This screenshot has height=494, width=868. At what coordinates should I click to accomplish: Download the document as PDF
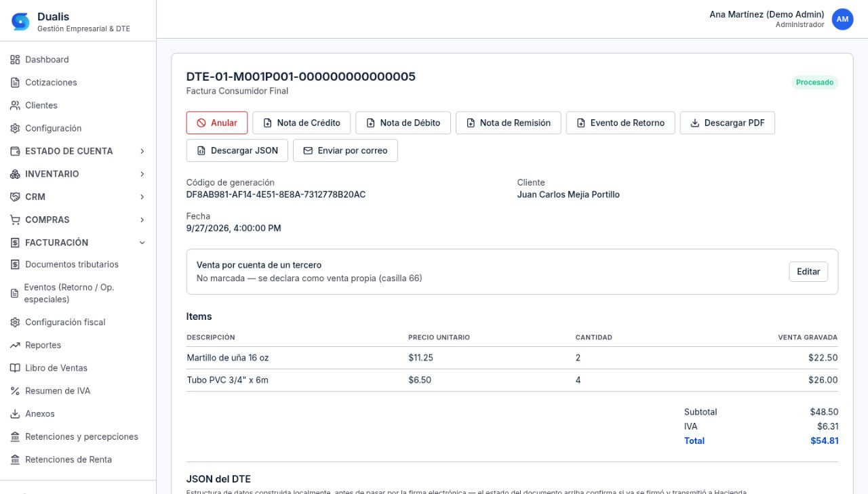[x=728, y=123]
